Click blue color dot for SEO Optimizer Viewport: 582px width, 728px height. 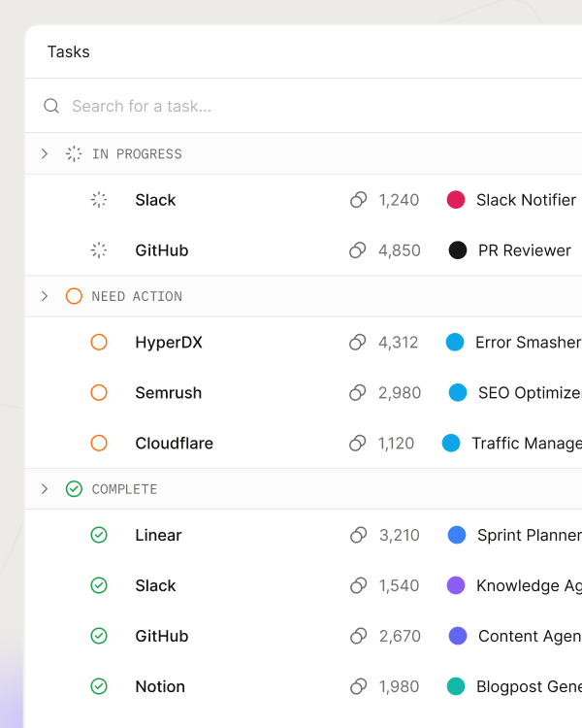458,393
